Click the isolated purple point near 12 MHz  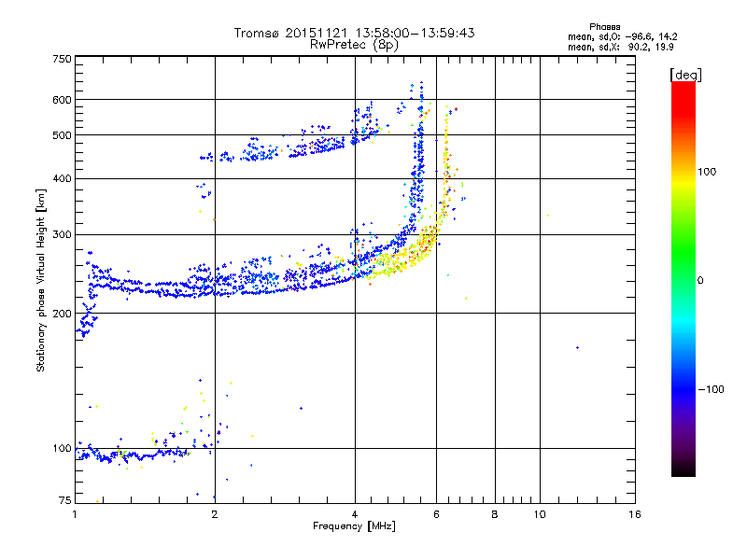point(577,347)
